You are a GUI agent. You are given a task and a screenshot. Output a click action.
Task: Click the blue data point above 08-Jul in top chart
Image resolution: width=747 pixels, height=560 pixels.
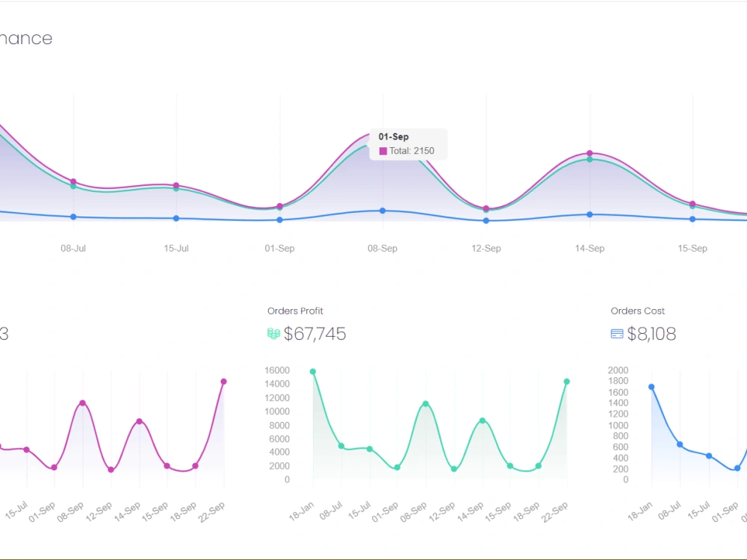point(73,217)
